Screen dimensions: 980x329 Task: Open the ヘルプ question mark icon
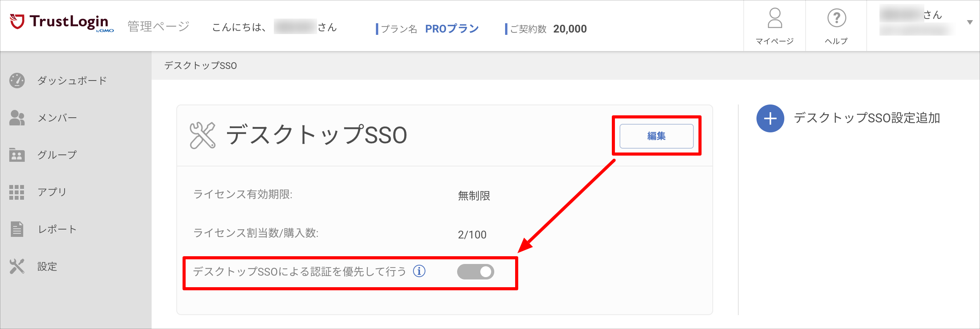837,18
